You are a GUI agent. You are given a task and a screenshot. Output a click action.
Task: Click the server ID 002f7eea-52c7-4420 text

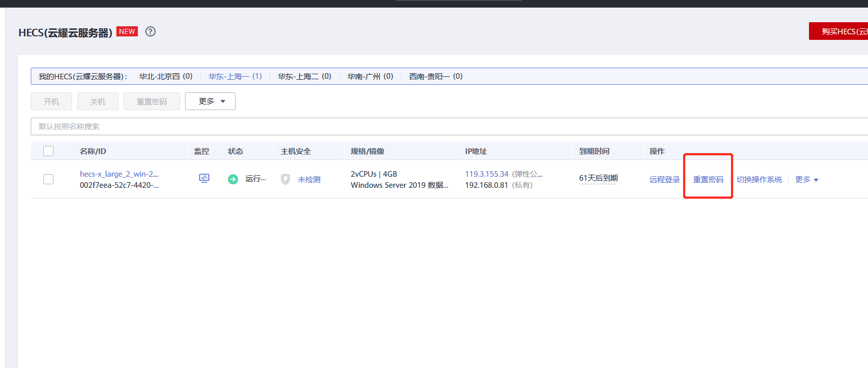119,185
